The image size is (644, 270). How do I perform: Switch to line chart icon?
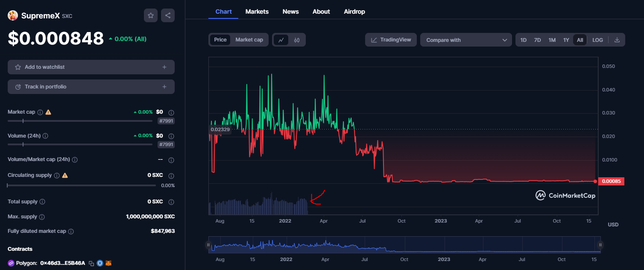(281, 40)
